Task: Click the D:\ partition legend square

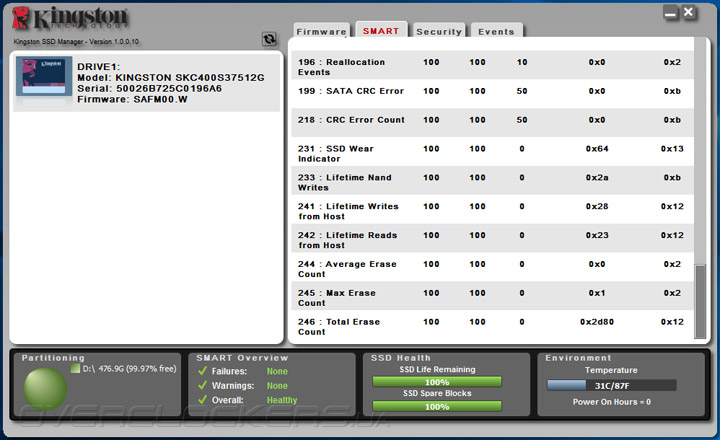Action: pos(75,368)
